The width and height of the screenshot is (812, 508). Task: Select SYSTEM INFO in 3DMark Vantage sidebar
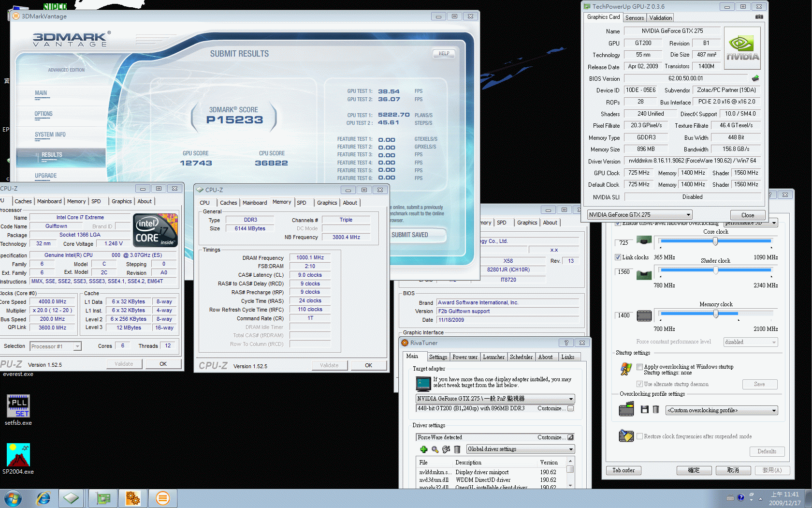click(50, 134)
